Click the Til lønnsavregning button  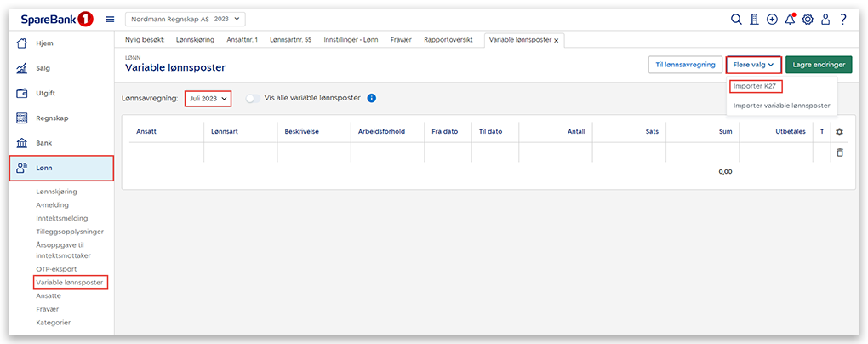[x=684, y=65]
